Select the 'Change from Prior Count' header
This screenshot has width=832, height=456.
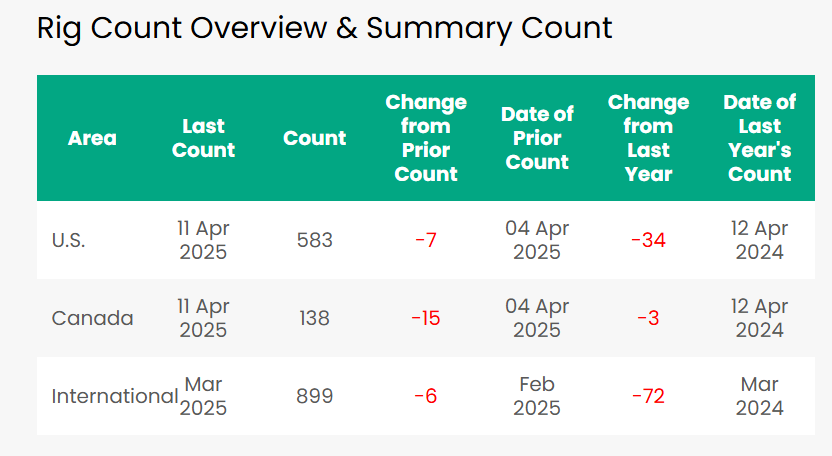point(426,138)
